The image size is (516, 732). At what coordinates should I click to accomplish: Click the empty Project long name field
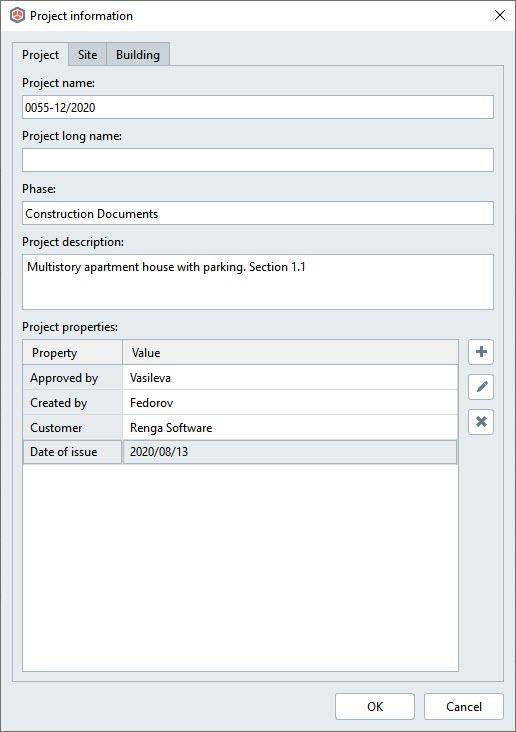258,160
